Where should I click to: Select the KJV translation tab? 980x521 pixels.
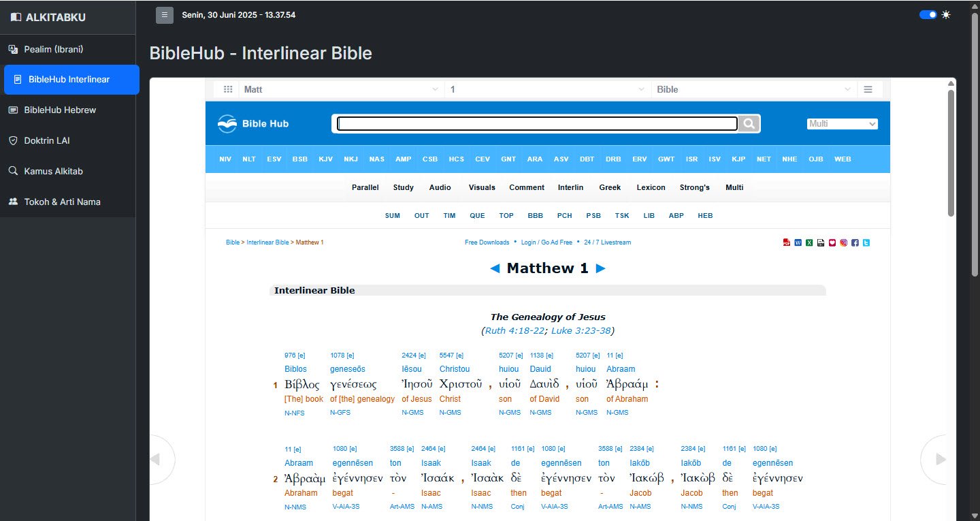326,159
